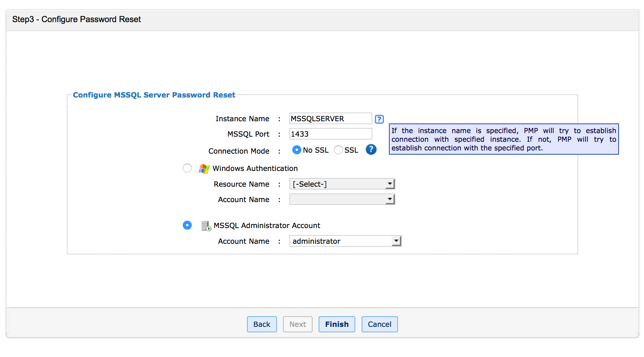
Task: Click the Connection Mode blue help icon
Action: tap(371, 149)
